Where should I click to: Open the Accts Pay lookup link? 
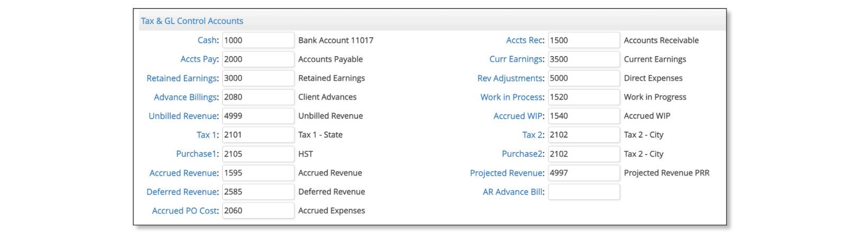198,59
